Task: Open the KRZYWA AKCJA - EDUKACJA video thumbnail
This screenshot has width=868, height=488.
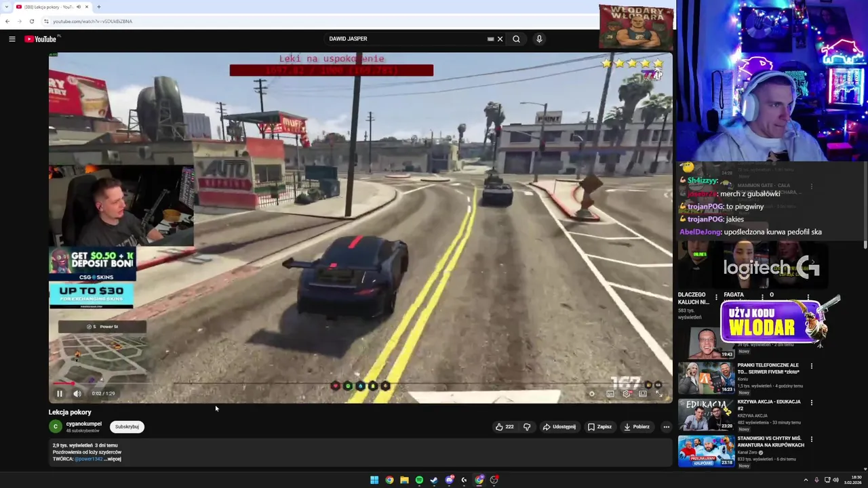Action: [x=706, y=415]
